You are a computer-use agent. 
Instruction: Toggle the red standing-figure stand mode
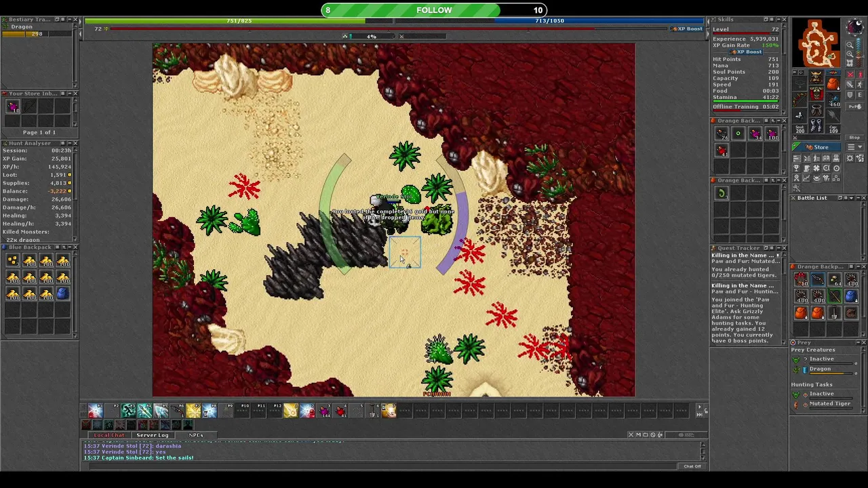point(860,74)
